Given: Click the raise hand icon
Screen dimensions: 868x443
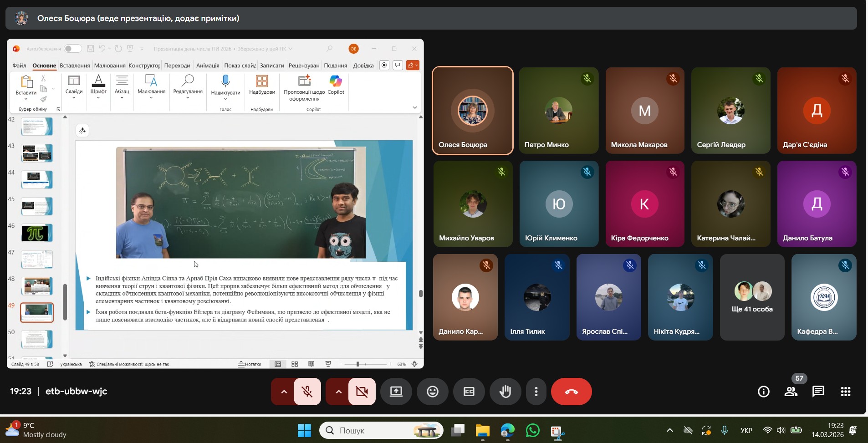Looking at the screenshot, I should [x=505, y=392].
